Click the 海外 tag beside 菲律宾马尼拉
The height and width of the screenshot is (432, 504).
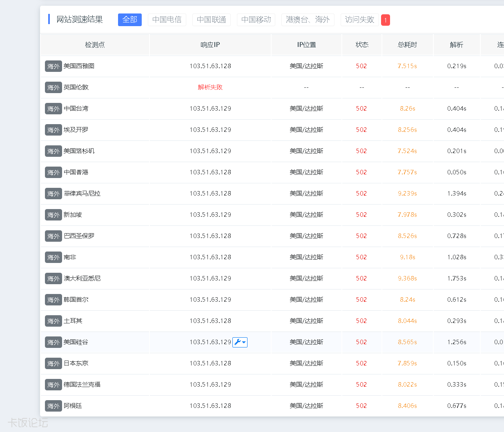[x=54, y=194]
